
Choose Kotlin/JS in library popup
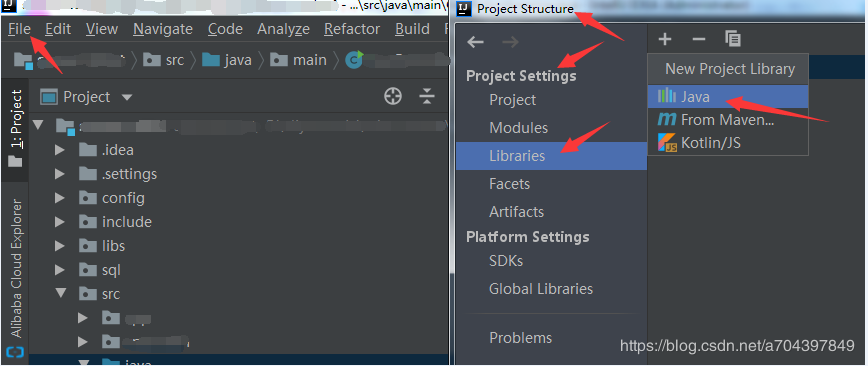coord(728,143)
